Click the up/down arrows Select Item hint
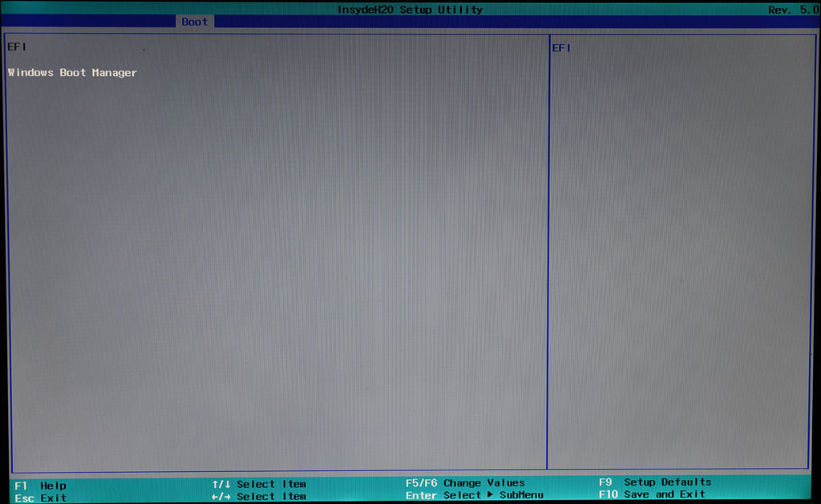This screenshot has height=504, width=821. pos(259,484)
